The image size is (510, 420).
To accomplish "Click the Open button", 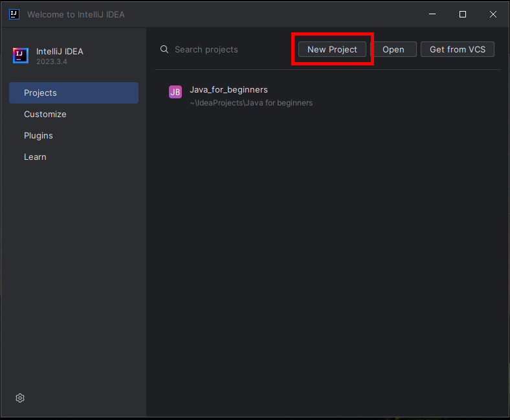I will tap(394, 49).
